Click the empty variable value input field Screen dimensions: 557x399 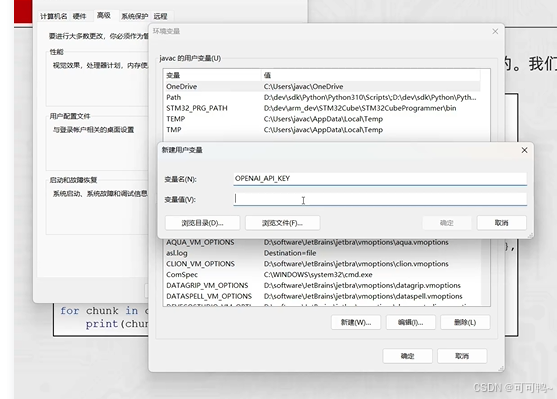tap(380, 199)
